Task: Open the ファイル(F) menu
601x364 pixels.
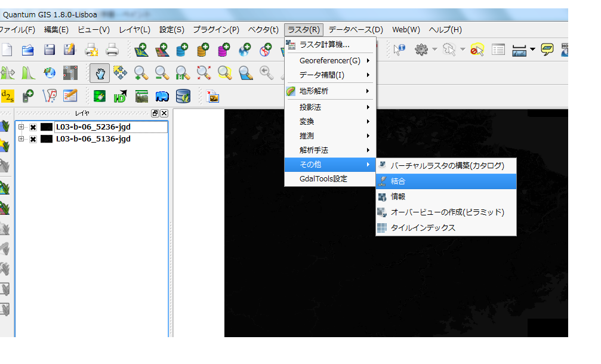Action: (x=17, y=29)
